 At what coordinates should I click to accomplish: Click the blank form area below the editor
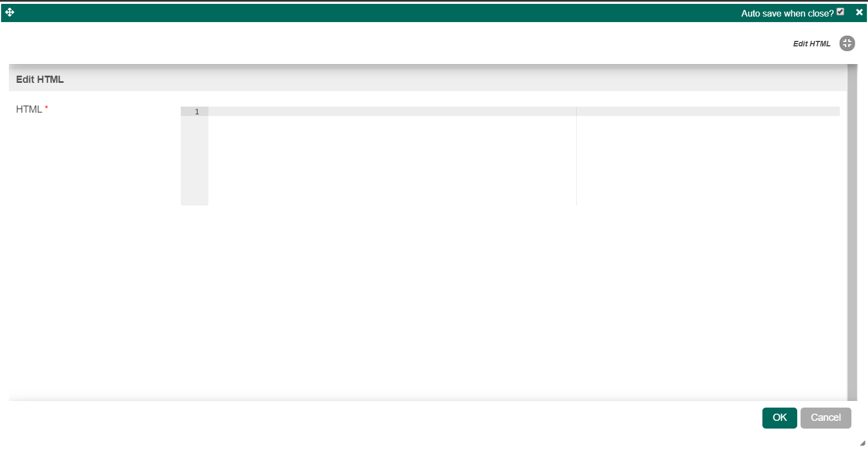coord(427,303)
